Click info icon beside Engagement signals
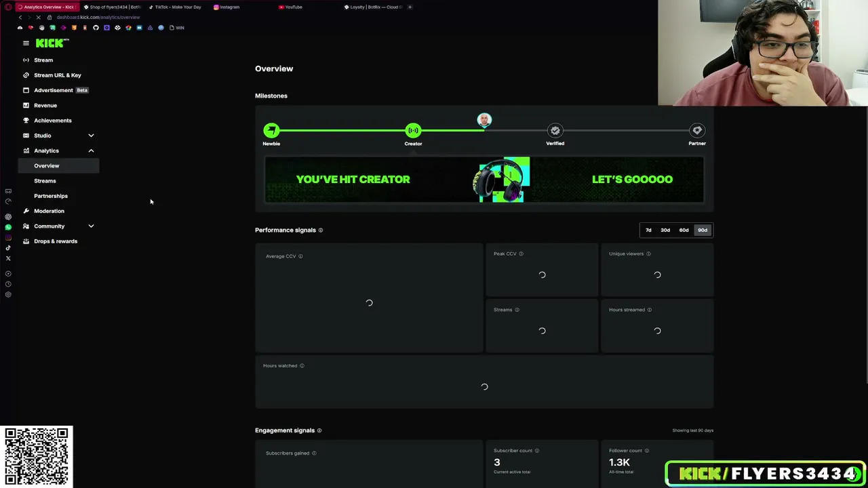The width and height of the screenshot is (868, 488). pyautogui.click(x=319, y=430)
